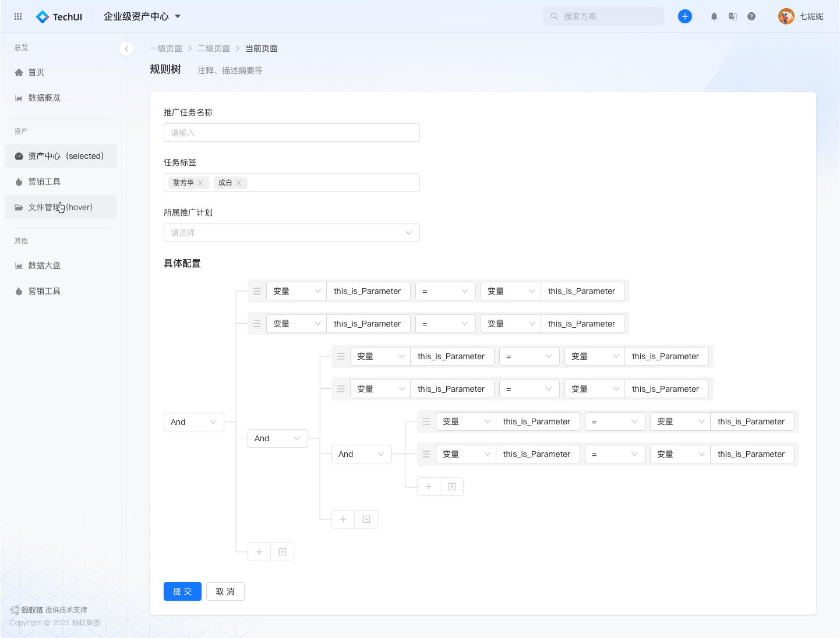The image size is (840, 638).
Task: Collapse the sidebar with the arrow button
Action: point(126,49)
